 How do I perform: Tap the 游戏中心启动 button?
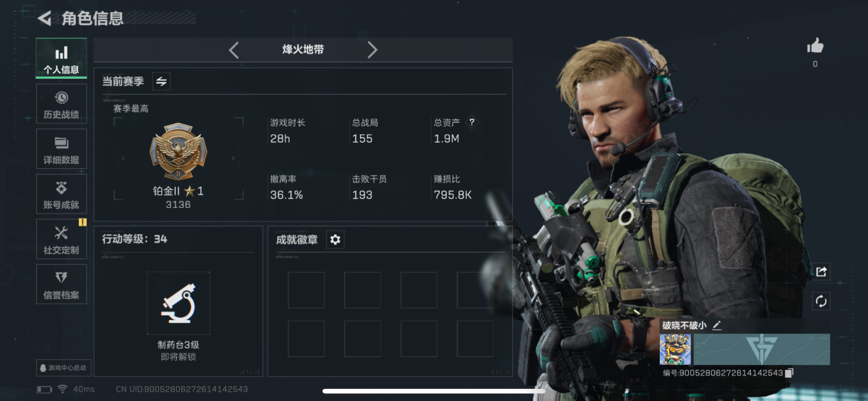pyautogui.click(x=63, y=368)
